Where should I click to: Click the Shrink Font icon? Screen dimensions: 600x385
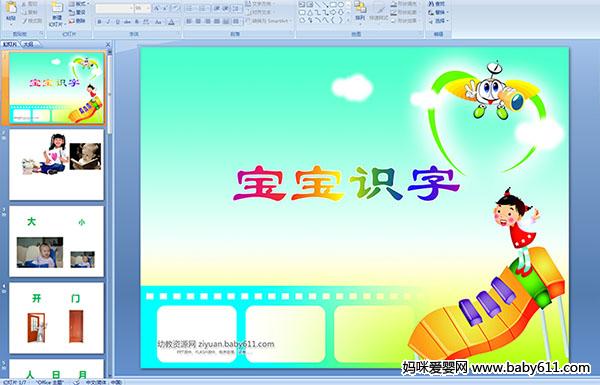165,8
